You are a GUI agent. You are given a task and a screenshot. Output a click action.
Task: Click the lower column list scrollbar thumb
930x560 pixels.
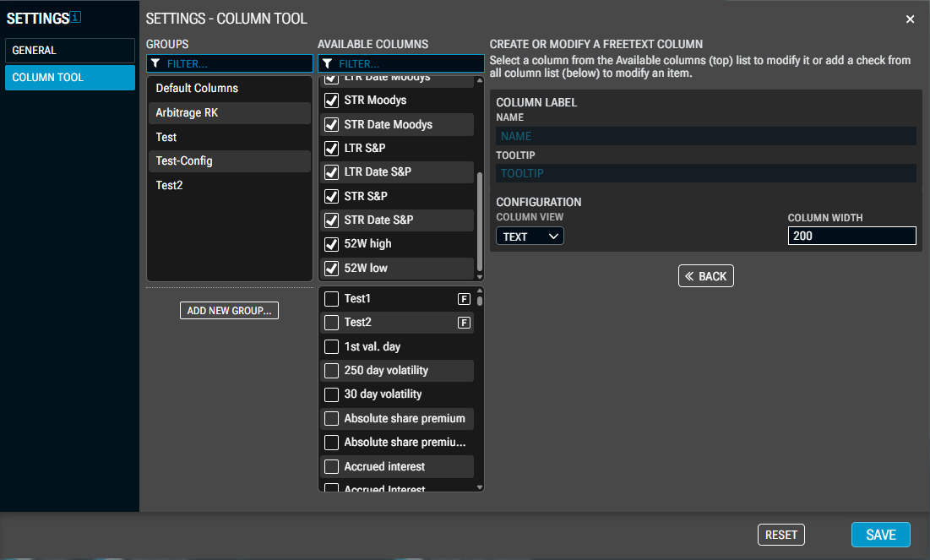pos(480,301)
